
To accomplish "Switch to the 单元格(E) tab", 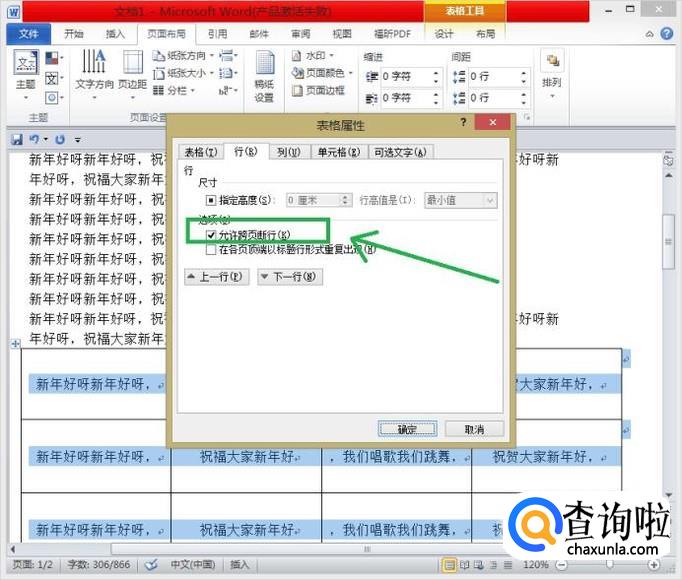I will 339,152.
